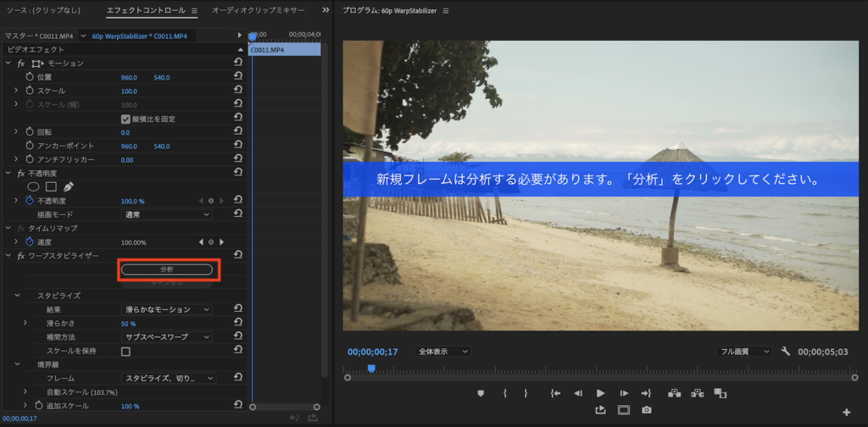Open the 結果 dropdown showing 滑らかなモーション
868x427 pixels.
click(165, 309)
